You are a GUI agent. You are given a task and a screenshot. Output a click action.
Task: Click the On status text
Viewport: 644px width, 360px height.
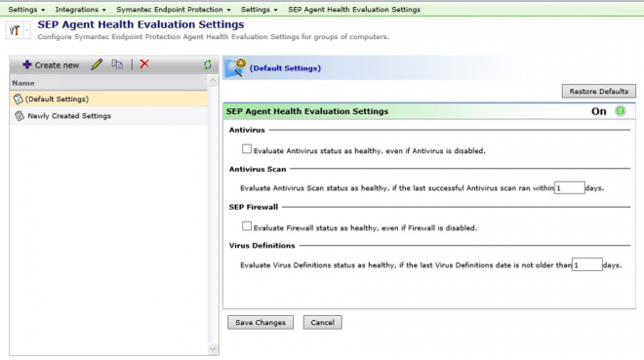point(599,111)
